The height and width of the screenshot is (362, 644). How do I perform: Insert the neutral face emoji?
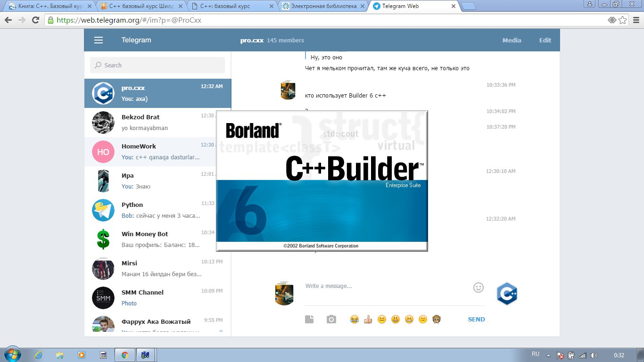(382, 319)
